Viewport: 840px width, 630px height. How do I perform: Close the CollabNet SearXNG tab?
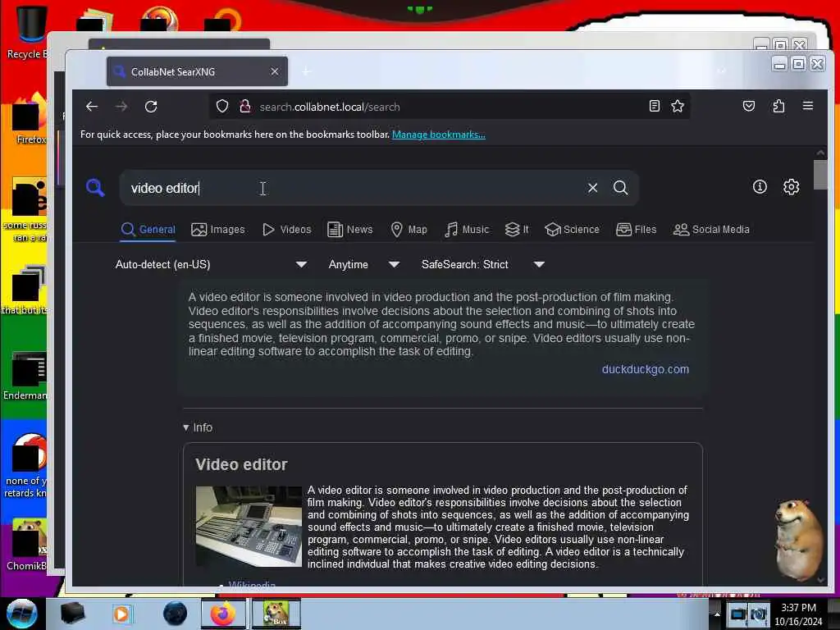[274, 71]
